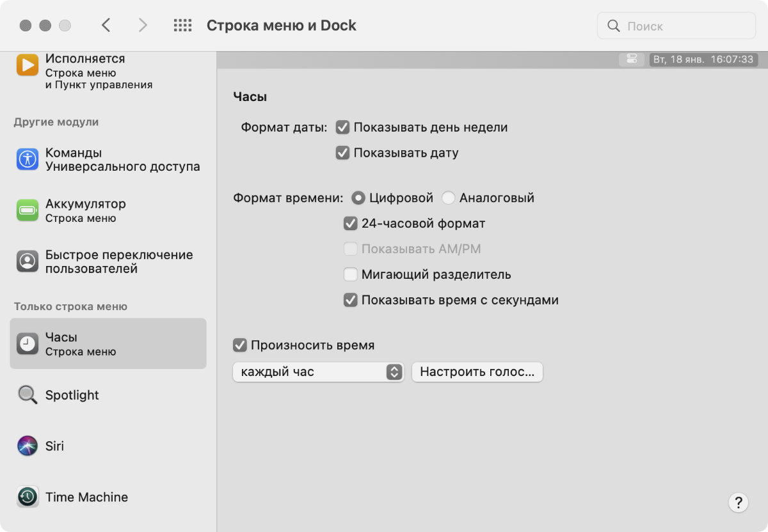Select the "Аналоговый" time format radio

[449, 198]
